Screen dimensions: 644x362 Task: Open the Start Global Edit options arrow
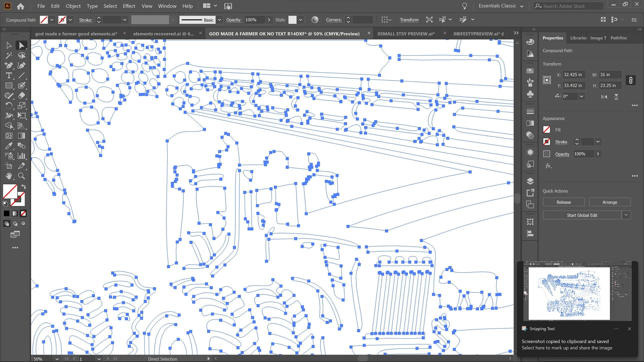[x=626, y=215]
